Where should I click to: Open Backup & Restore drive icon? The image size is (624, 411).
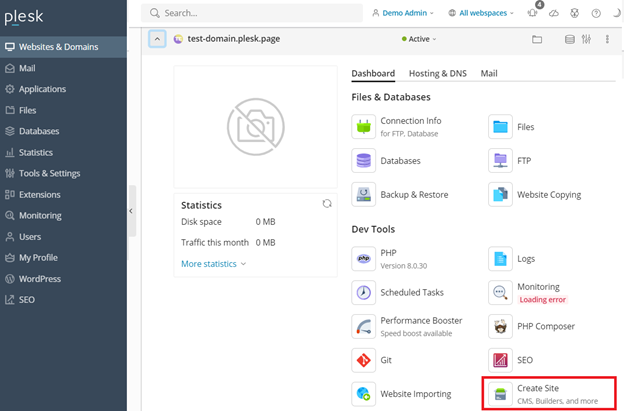pos(363,195)
